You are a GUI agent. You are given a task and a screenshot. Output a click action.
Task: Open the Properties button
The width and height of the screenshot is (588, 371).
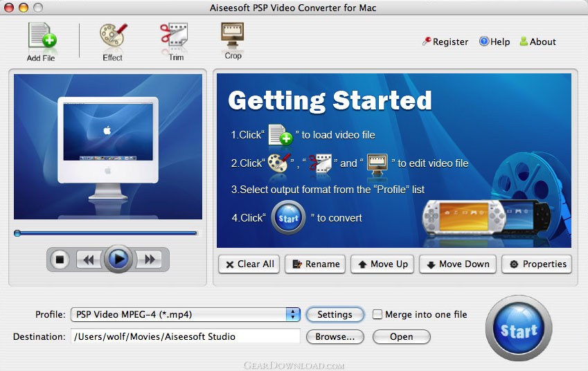[537, 264]
